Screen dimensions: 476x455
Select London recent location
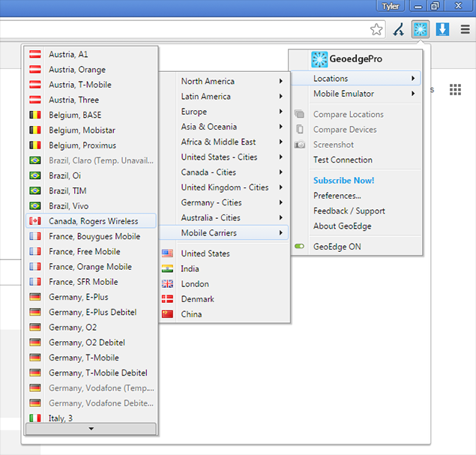[223, 284]
